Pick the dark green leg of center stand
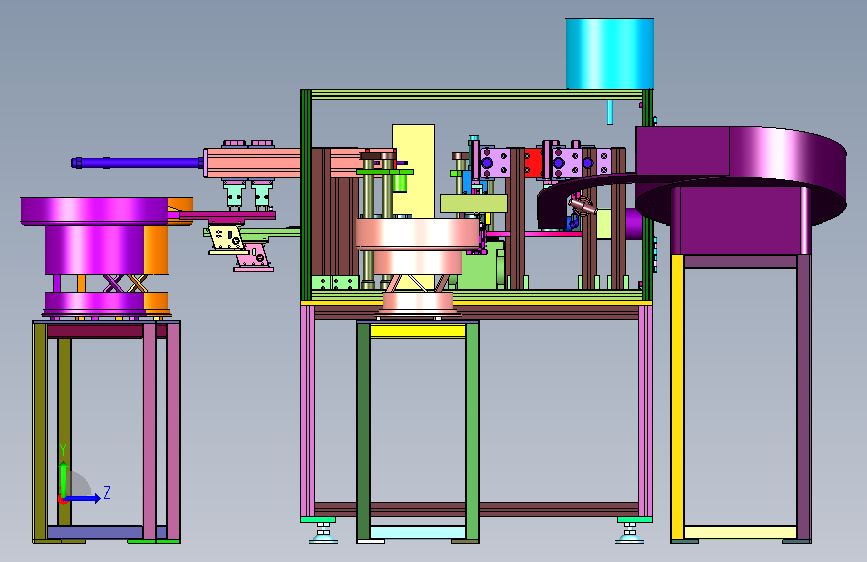This screenshot has height=562, width=867. (363, 431)
